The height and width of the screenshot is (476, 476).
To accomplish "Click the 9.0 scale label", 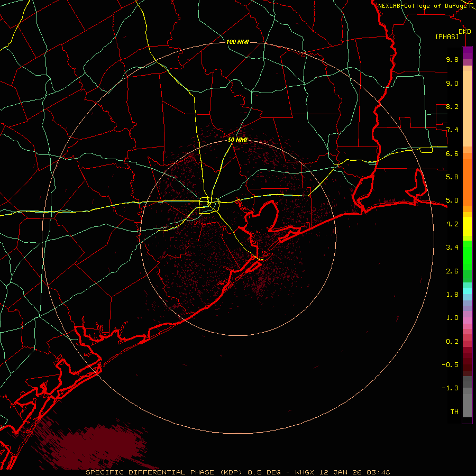I will pos(452,83).
